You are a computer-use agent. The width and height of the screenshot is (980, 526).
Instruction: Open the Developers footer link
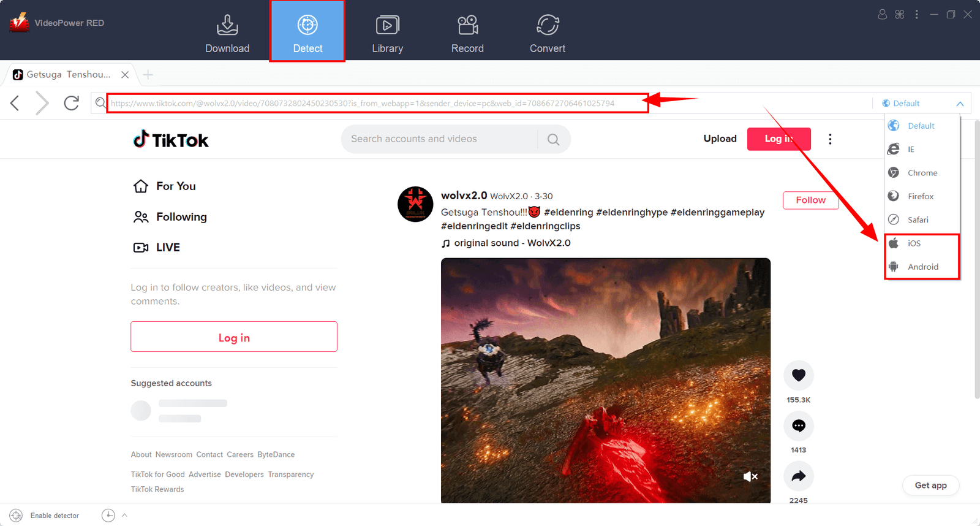click(x=244, y=475)
